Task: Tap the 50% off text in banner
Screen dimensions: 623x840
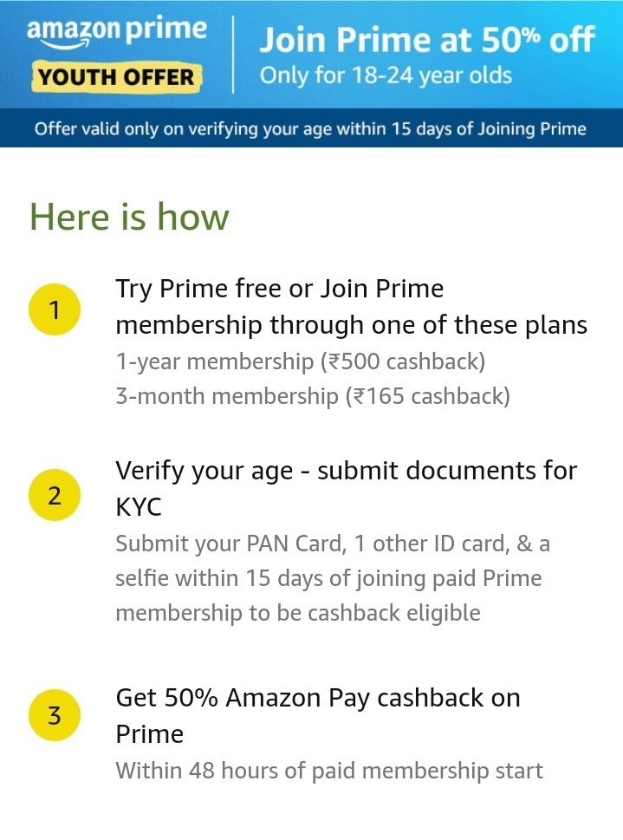Action: [538, 40]
